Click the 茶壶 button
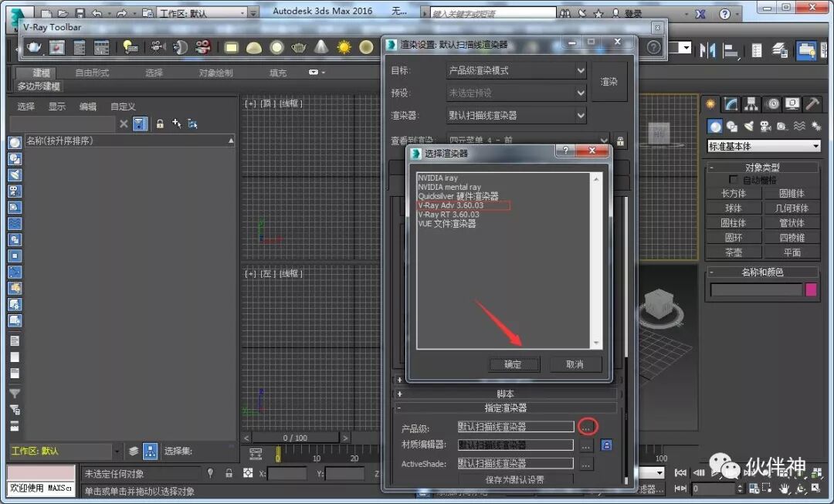The image size is (834, 504). (x=734, y=252)
